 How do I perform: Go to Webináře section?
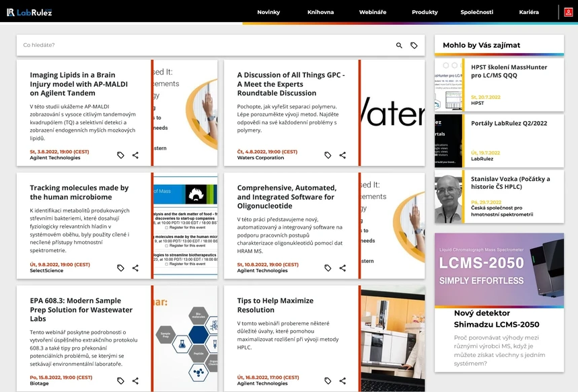pos(373,12)
